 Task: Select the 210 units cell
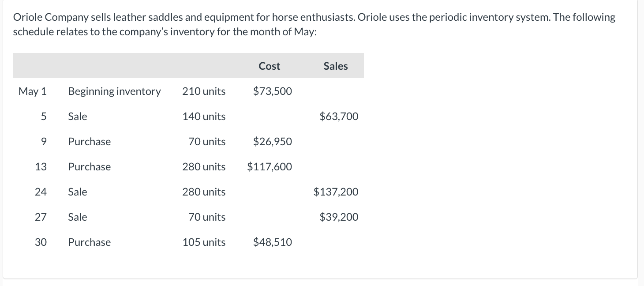(204, 91)
